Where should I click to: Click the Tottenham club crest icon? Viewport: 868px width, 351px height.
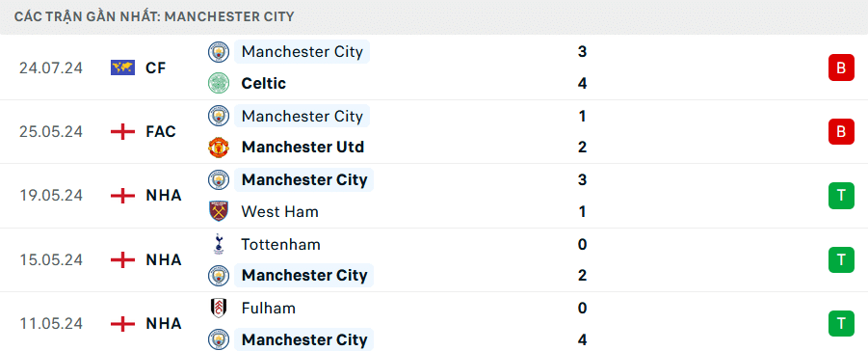point(218,244)
